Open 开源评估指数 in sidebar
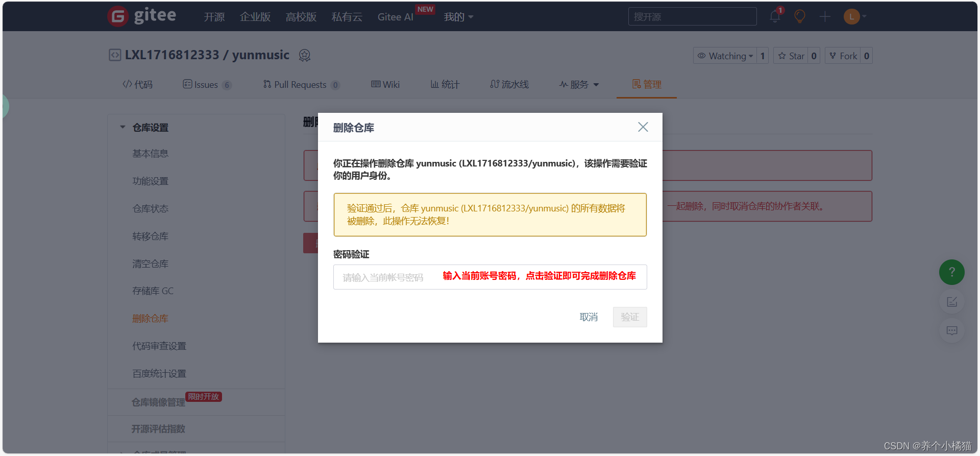The image size is (980, 456). (x=158, y=428)
